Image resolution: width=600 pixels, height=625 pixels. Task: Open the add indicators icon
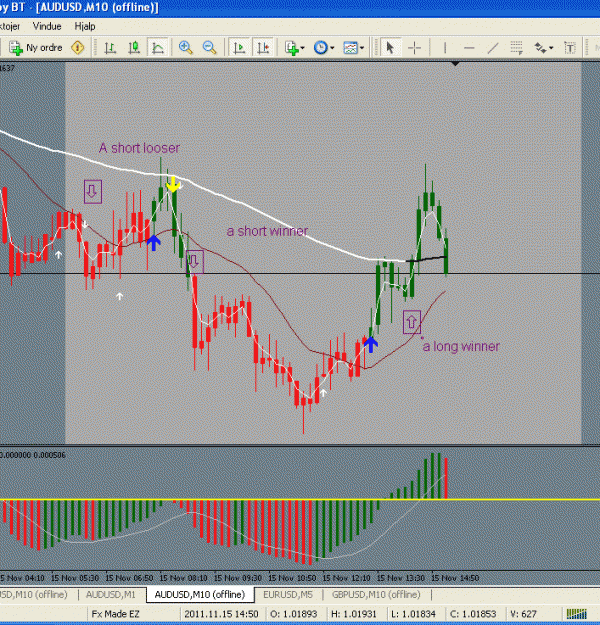click(x=292, y=48)
